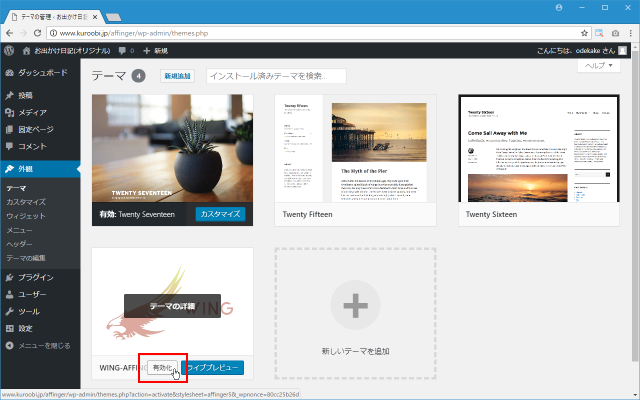Click the WordPress logo in admin bar
Screen dimensions: 640x400
[x=9, y=51]
